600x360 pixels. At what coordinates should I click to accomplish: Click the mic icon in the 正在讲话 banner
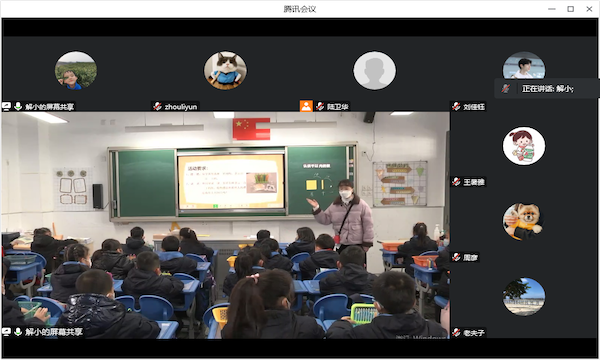[506, 89]
